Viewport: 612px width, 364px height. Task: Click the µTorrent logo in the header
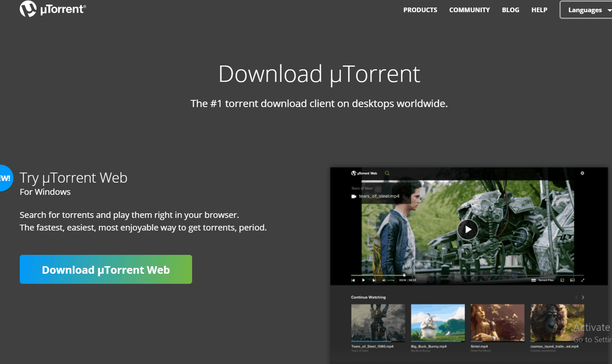[53, 9]
